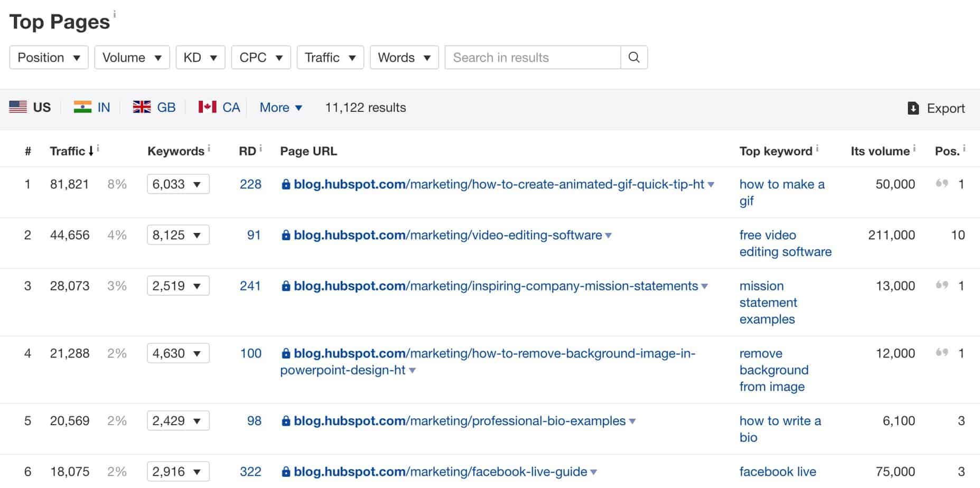Image resolution: width=980 pixels, height=488 pixels.
Task: Switch to the IN country tab
Action: click(93, 107)
